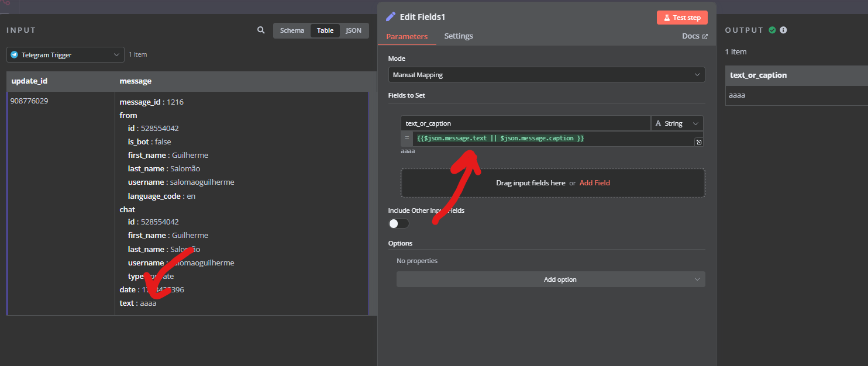
Task: Click the Add Field link
Action: point(594,183)
